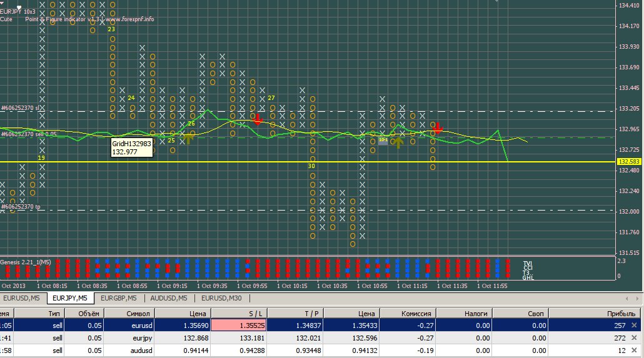Click audusd current price 0.94132
The width and height of the screenshot is (644, 358).
351,351
